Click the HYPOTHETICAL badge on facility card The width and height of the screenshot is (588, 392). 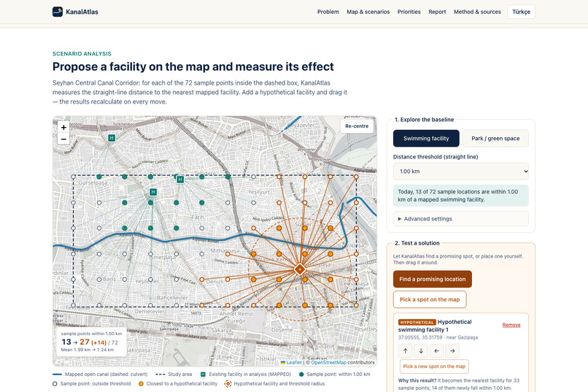pos(417,322)
